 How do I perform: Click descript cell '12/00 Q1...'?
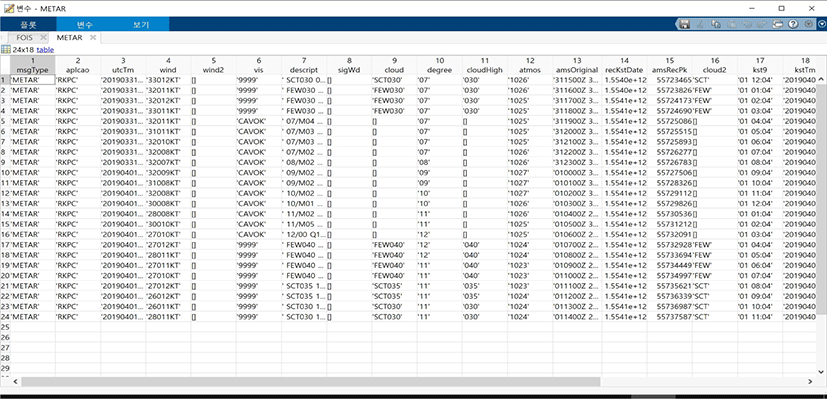(x=304, y=235)
